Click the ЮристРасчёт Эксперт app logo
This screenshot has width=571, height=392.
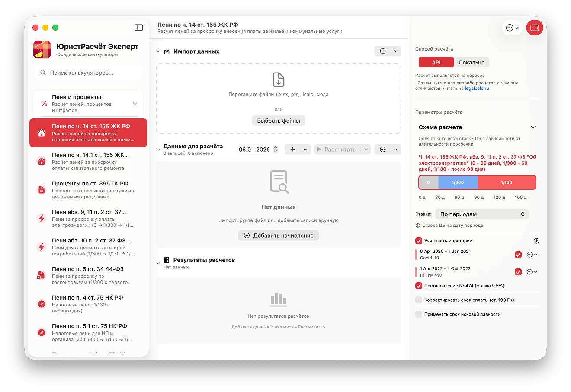point(42,50)
